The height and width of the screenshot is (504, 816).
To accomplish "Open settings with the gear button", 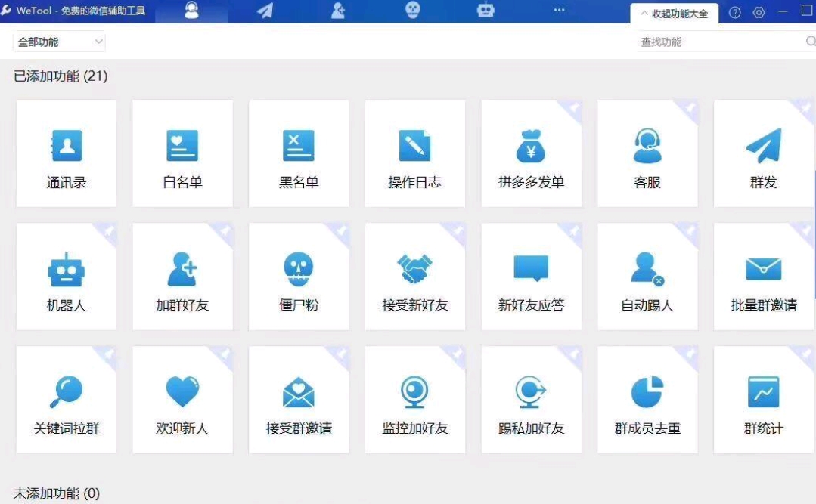I will [759, 13].
